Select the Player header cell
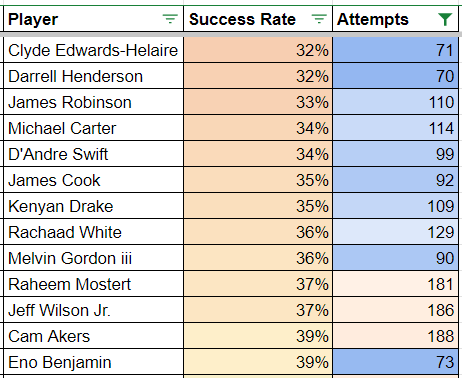Image resolution: width=462 pixels, height=378 pixels. (93, 19)
